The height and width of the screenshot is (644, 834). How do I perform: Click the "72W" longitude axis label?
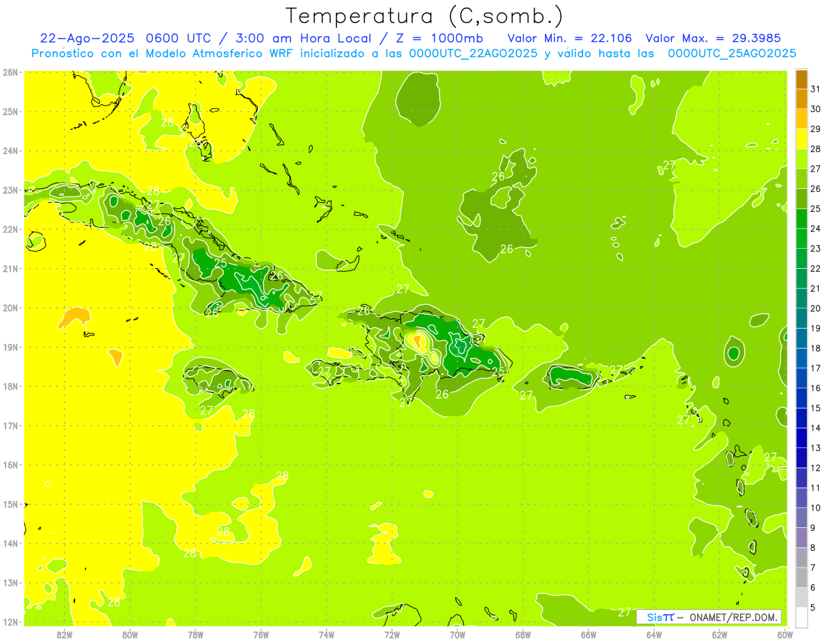click(392, 634)
